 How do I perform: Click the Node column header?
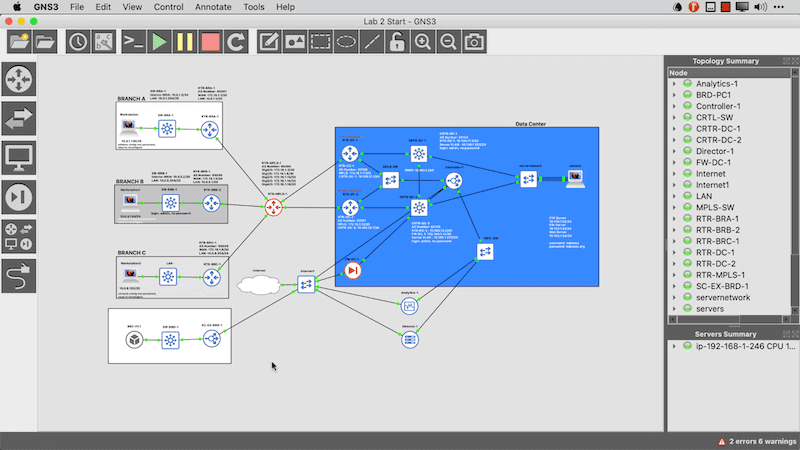click(x=729, y=73)
